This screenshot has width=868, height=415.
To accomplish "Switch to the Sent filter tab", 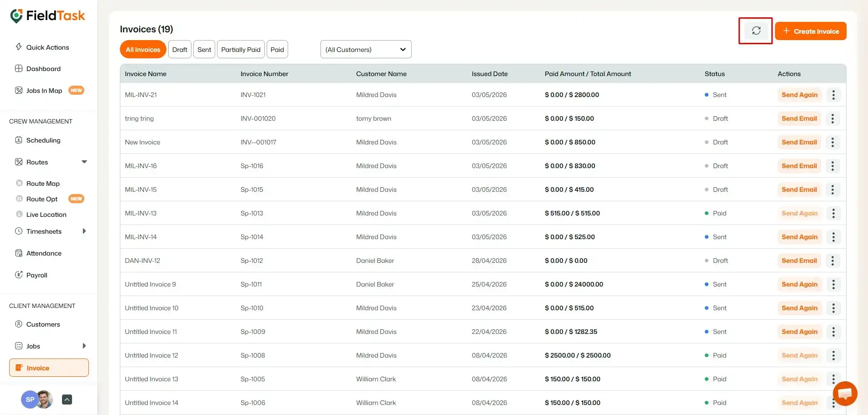I will coord(204,49).
